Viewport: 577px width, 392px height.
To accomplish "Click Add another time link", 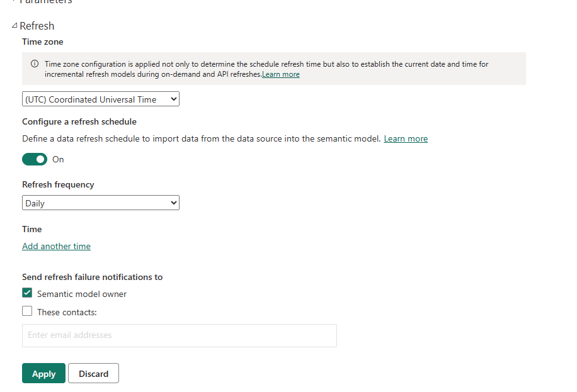I will coord(56,246).
